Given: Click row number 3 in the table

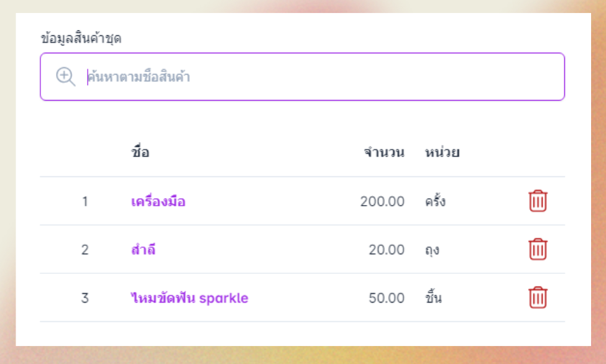Looking at the screenshot, I should (85, 298).
